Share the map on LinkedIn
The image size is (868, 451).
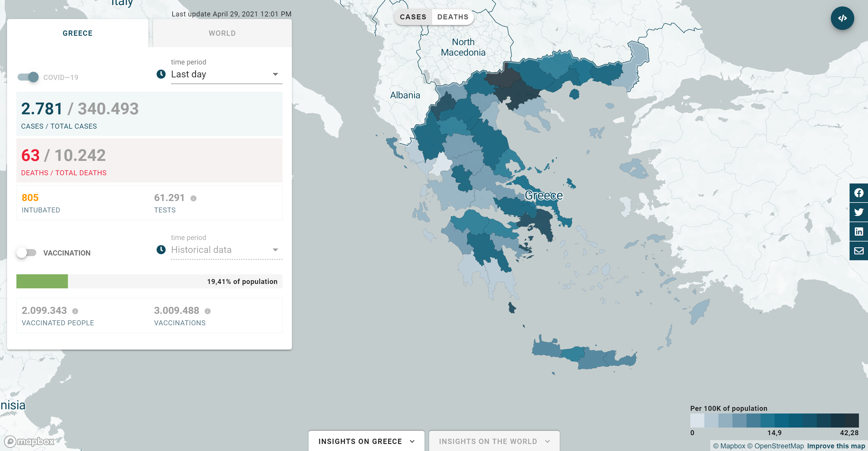coord(859,232)
